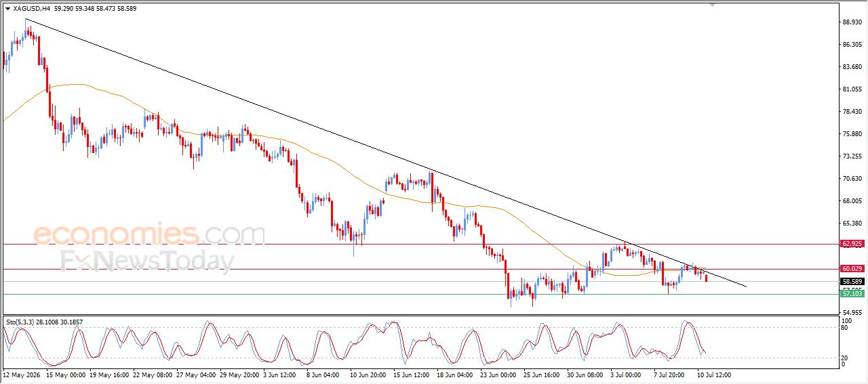Click the 54.955 price scale value
The height and width of the screenshot is (384, 868).
[852, 312]
